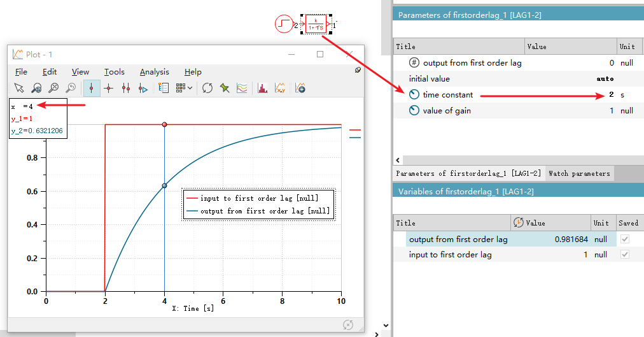The width and height of the screenshot is (644, 337).
Task: Click the refresh/update plot icon
Action: point(207,89)
